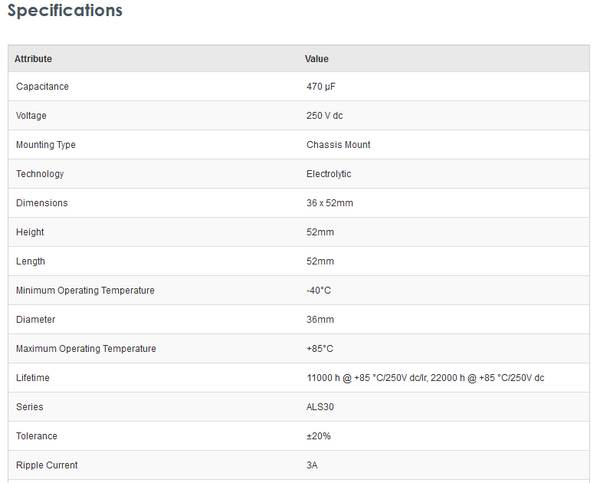Screen dimensions: 600x483
Task: Select the Ripple Current attribute label
Action: [x=47, y=464]
